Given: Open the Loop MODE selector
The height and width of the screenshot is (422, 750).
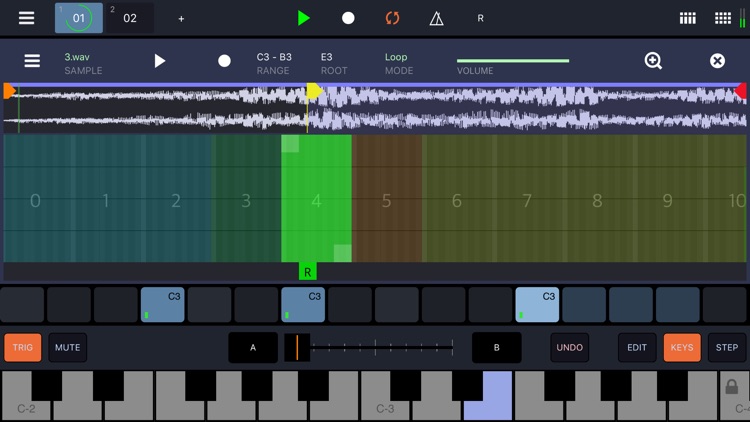Looking at the screenshot, I should pyautogui.click(x=399, y=63).
